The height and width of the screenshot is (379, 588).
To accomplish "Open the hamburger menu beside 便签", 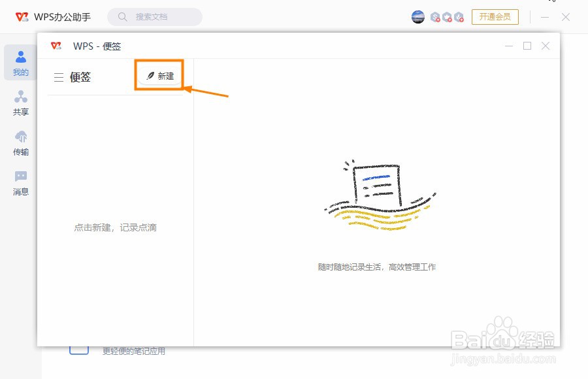I will point(59,77).
